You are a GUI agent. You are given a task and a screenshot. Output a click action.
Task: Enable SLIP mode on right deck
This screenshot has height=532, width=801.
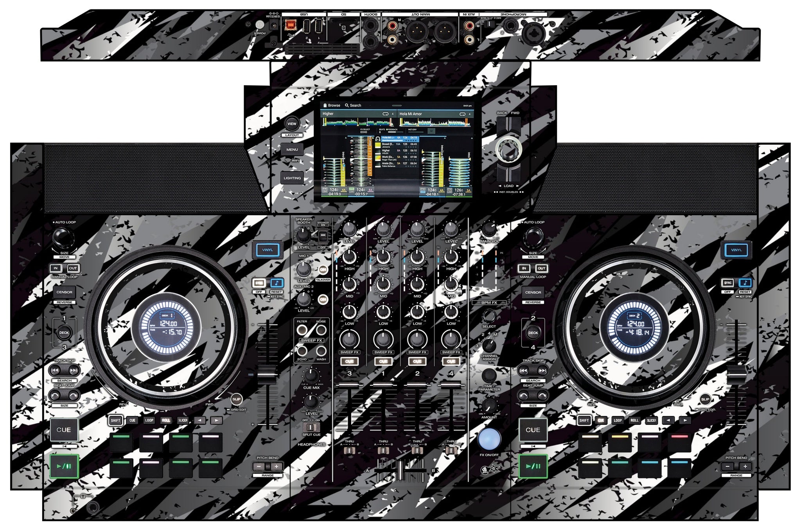click(705, 399)
